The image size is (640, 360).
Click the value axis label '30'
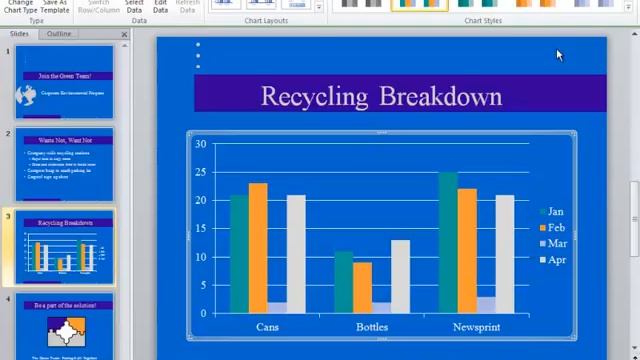[200, 144]
